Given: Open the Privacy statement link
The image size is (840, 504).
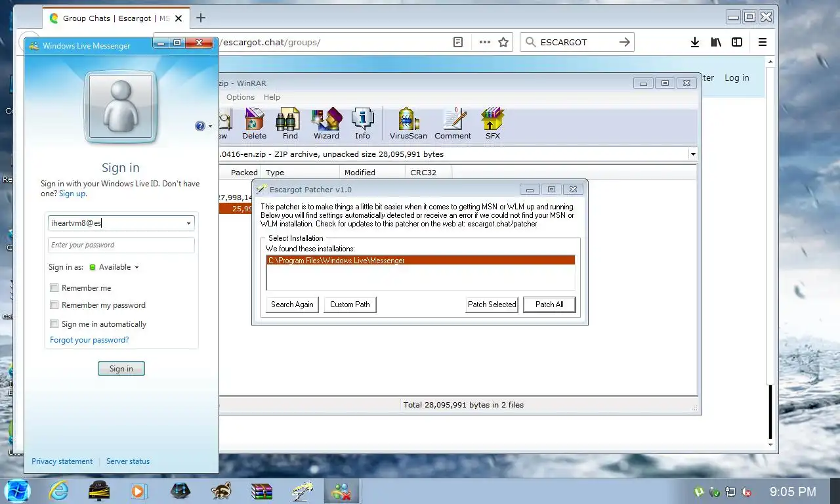Looking at the screenshot, I should point(62,461).
